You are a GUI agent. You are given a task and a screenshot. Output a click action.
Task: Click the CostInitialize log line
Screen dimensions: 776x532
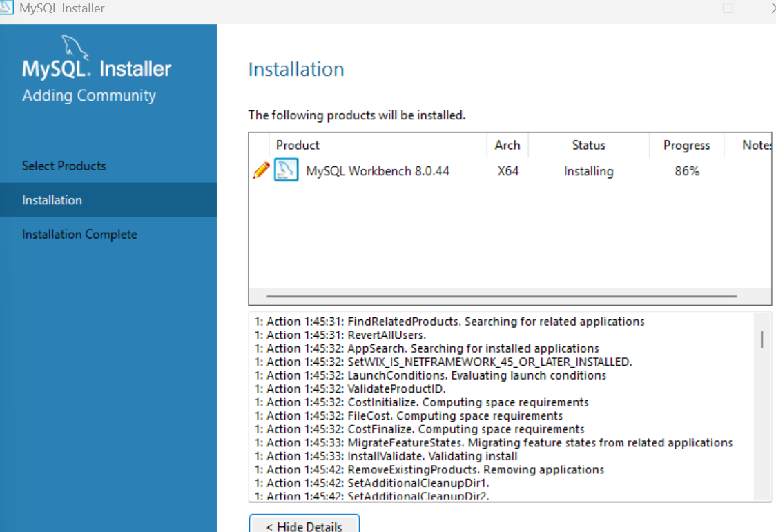(422, 402)
